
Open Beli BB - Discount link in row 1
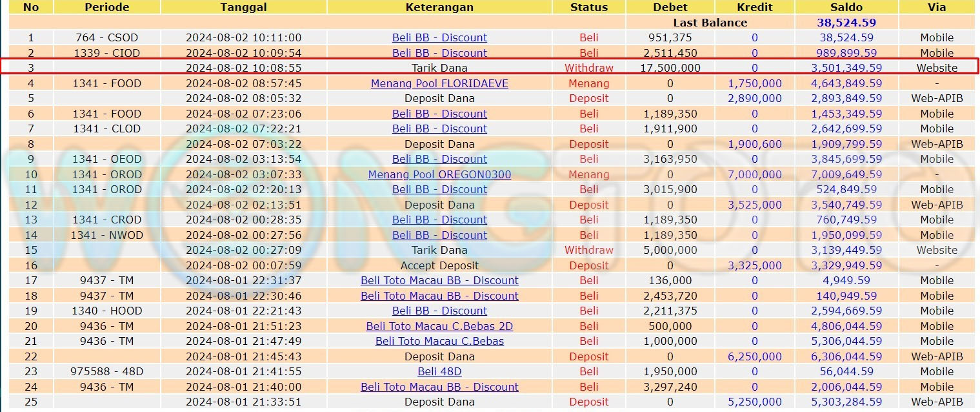coord(439,37)
